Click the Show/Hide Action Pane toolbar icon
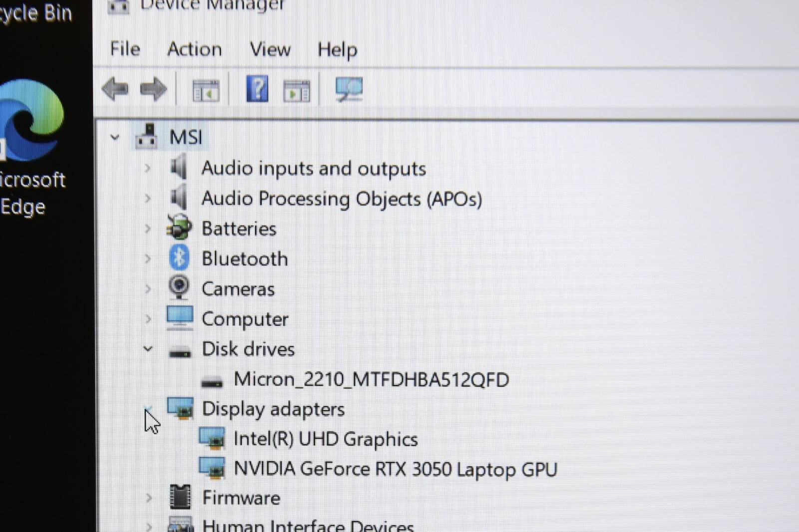The height and width of the screenshot is (532, 799). pos(297,91)
